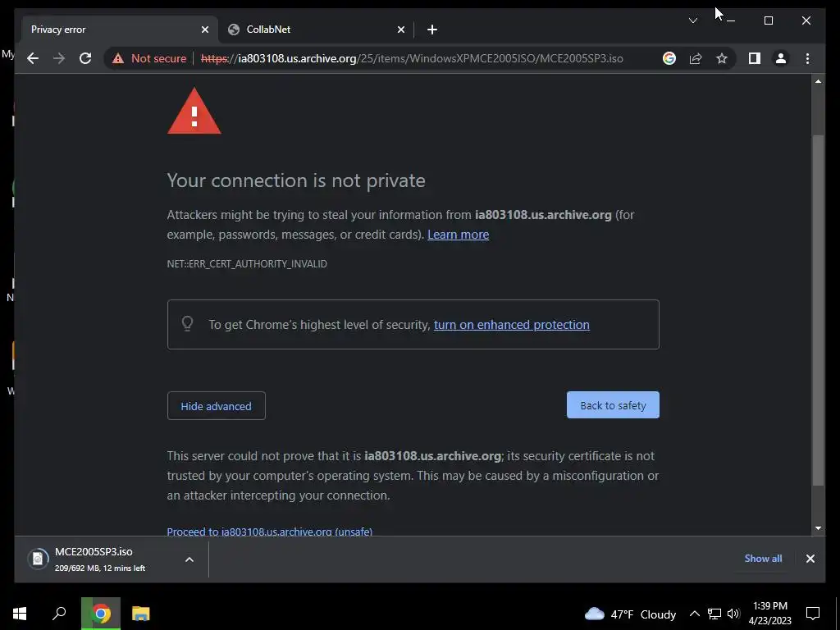Click the Back to safety button
840x630 pixels.
click(613, 405)
